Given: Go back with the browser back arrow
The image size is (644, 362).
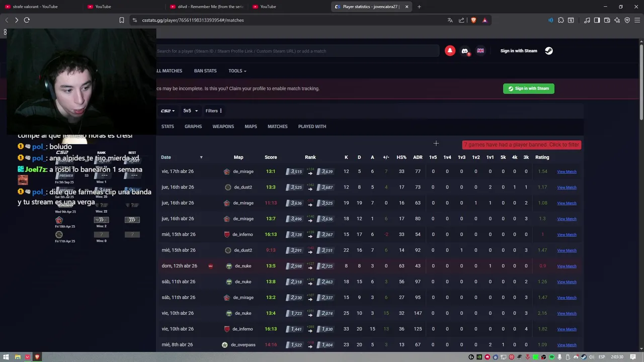Looking at the screenshot, I should (7, 20).
